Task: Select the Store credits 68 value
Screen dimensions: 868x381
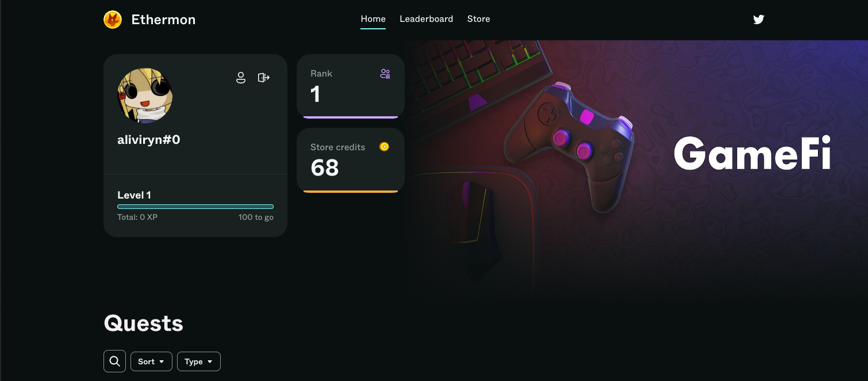Action: (x=325, y=168)
